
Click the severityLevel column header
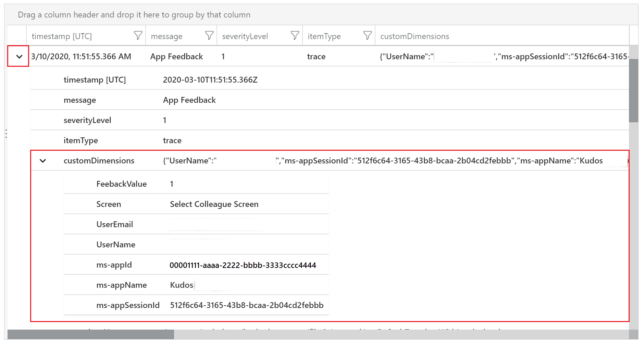(245, 36)
